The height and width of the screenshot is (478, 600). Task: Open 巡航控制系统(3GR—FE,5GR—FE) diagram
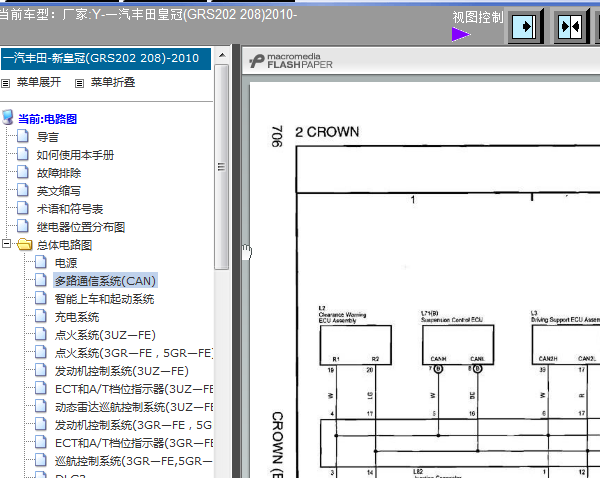coord(134,461)
